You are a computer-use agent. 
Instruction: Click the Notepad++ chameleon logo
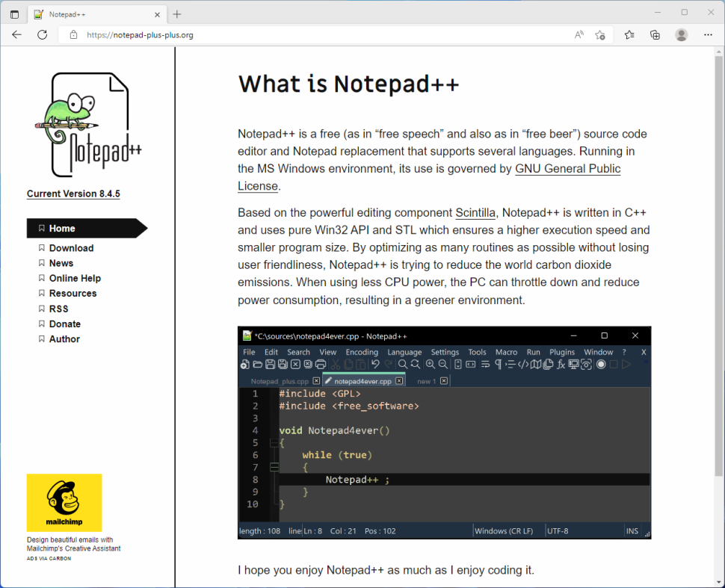coord(88,125)
